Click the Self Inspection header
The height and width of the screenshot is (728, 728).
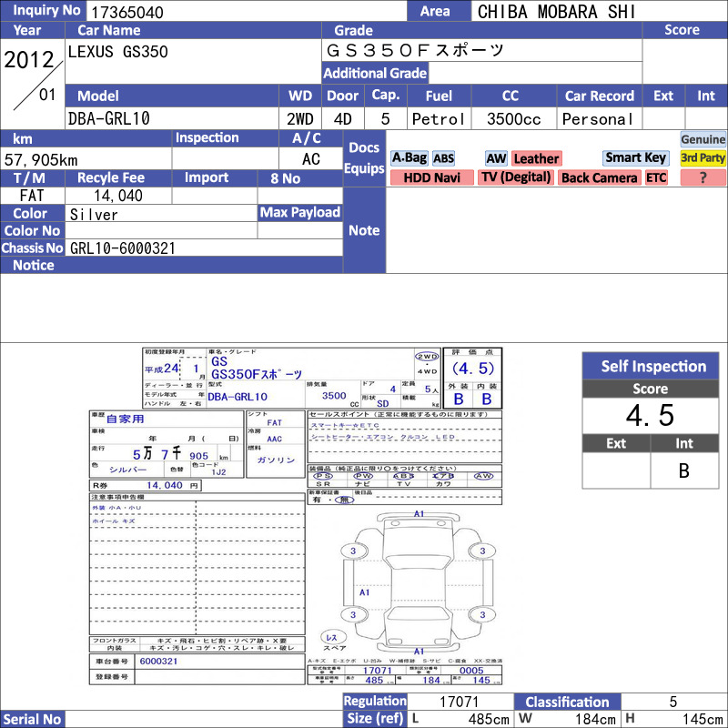coord(650,366)
